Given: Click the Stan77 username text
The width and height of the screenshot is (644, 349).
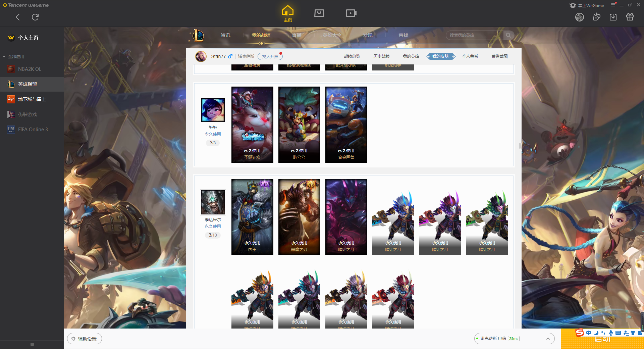Looking at the screenshot, I should [218, 56].
